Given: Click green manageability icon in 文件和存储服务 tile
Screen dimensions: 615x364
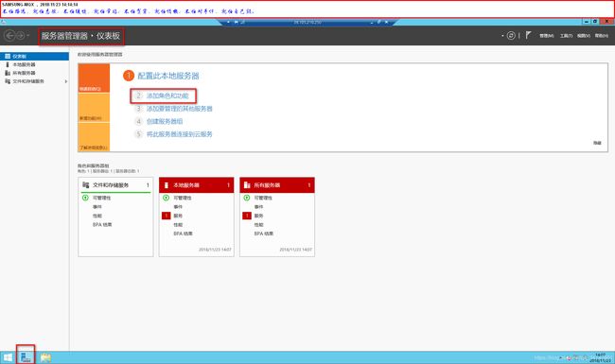Looking at the screenshot, I should point(85,198).
